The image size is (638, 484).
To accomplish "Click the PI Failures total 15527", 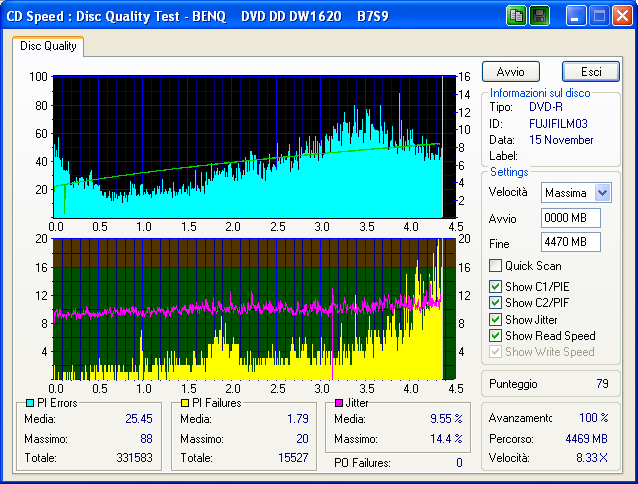I will (293, 458).
